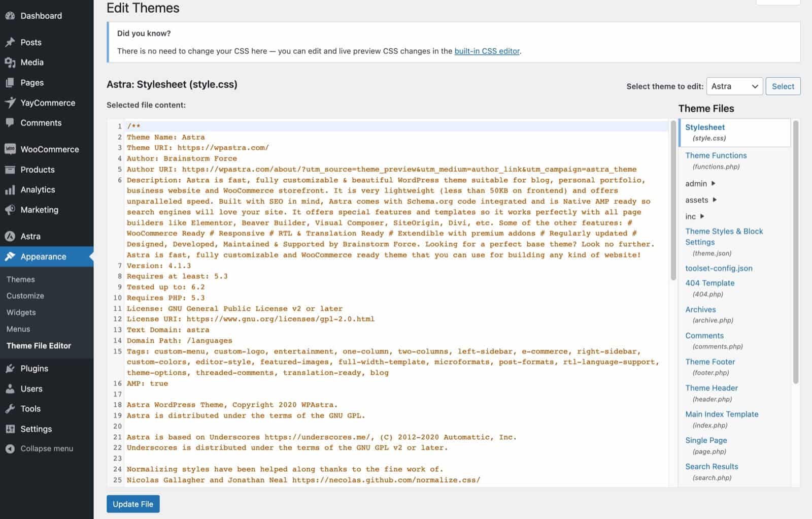The height and width of the screenshot is (519, 812).
Task: Click the Settings sliders icon
Action: [x=10, y=429]
